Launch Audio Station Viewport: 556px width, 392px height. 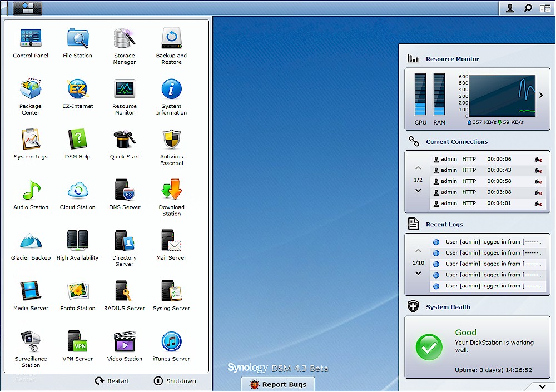31,195
